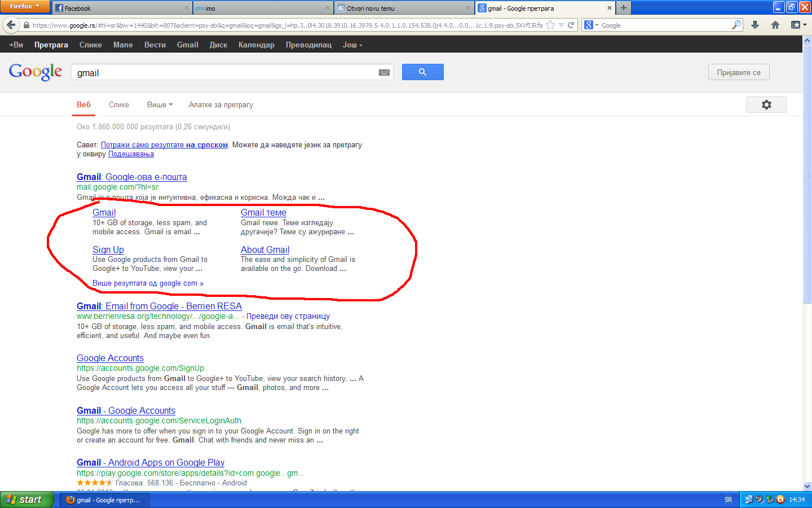Open the Sign Up sitelink
This screenshot has height=508, width=812.
click(108, 249)
